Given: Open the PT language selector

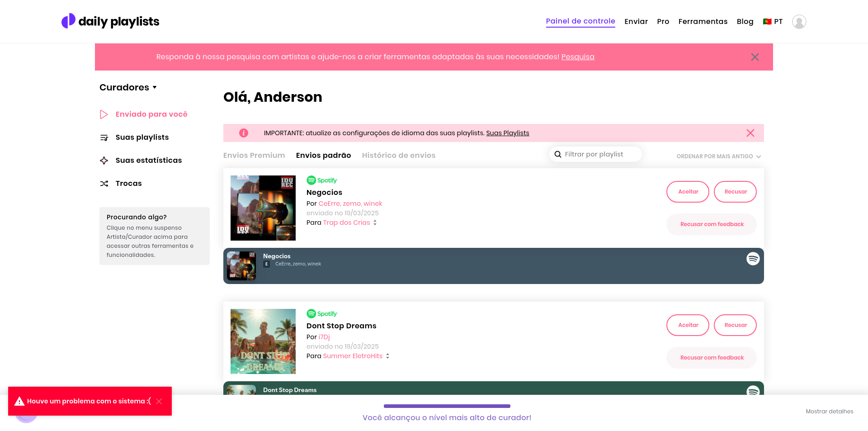Looking at the screenshot, I should (773, 21).
